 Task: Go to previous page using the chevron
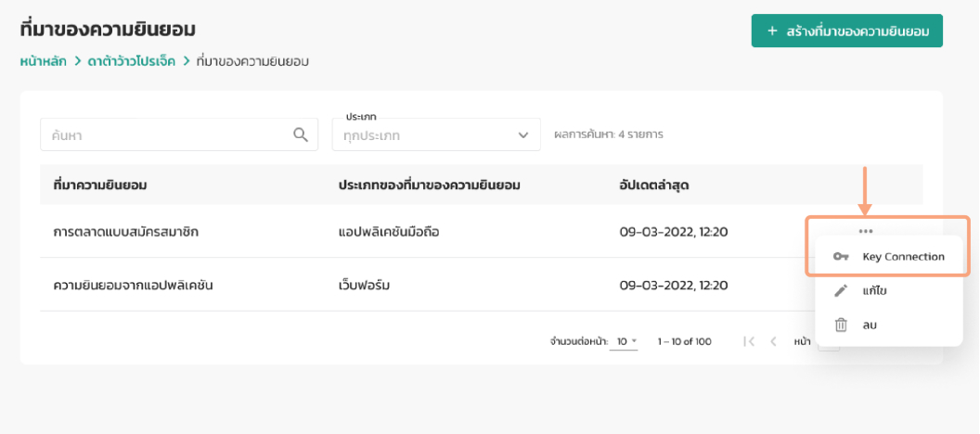[x=773, y=341]
